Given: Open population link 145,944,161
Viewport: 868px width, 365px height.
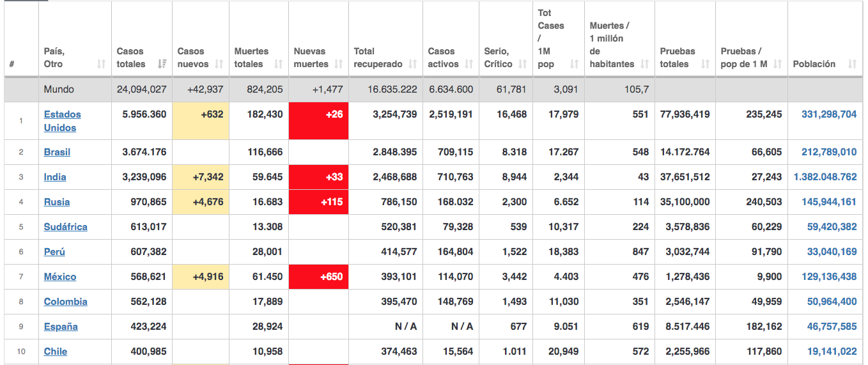Looking at the screenshot, I should tap(829, 202).
